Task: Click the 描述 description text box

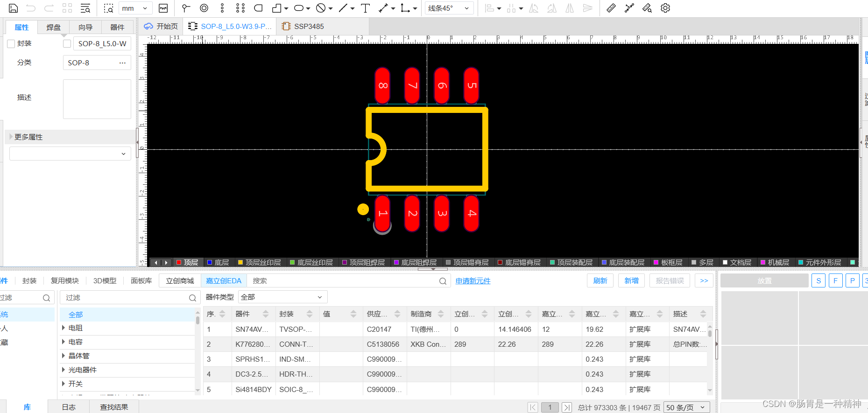Action: click(x=97, y=99)
